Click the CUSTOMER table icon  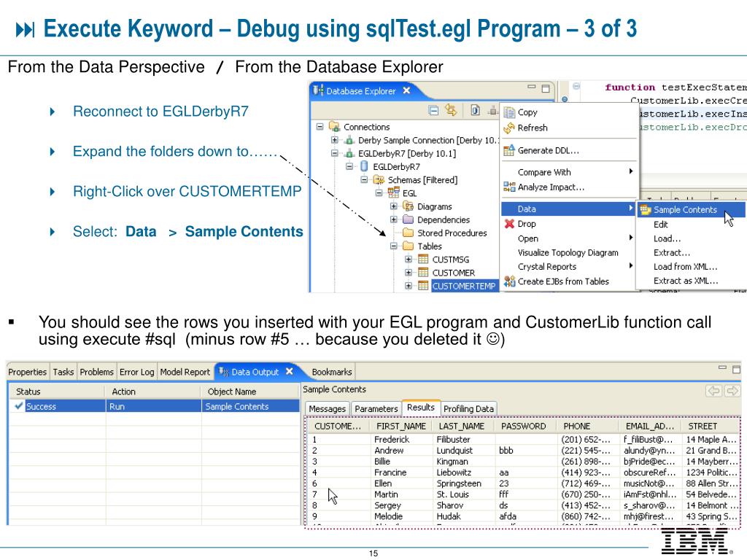(423, 273)
